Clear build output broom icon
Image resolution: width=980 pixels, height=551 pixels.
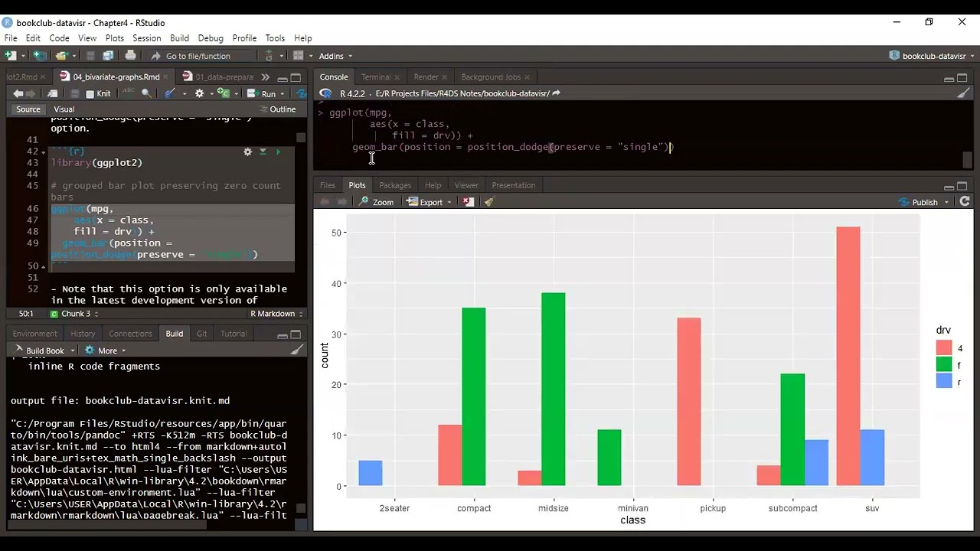(297, 350)
